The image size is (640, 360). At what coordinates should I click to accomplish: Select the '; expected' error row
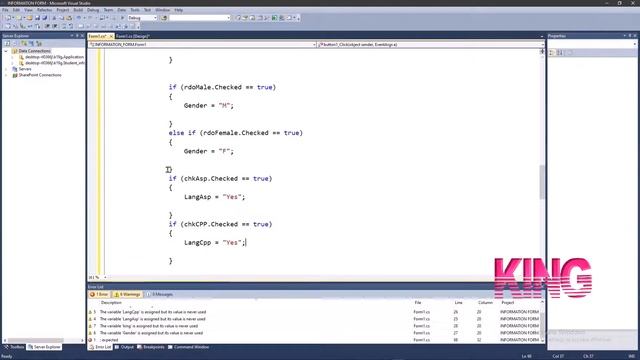tap(314, 340)
